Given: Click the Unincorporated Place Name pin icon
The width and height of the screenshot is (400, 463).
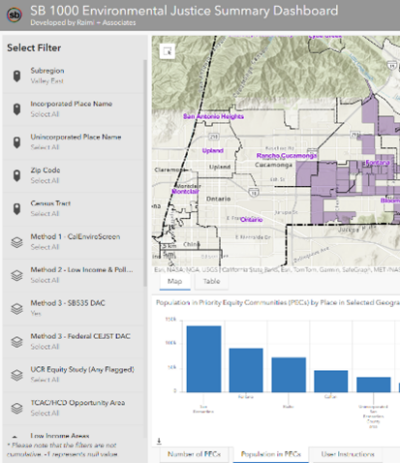Looking at the screenshot, I should coord(17,142).
